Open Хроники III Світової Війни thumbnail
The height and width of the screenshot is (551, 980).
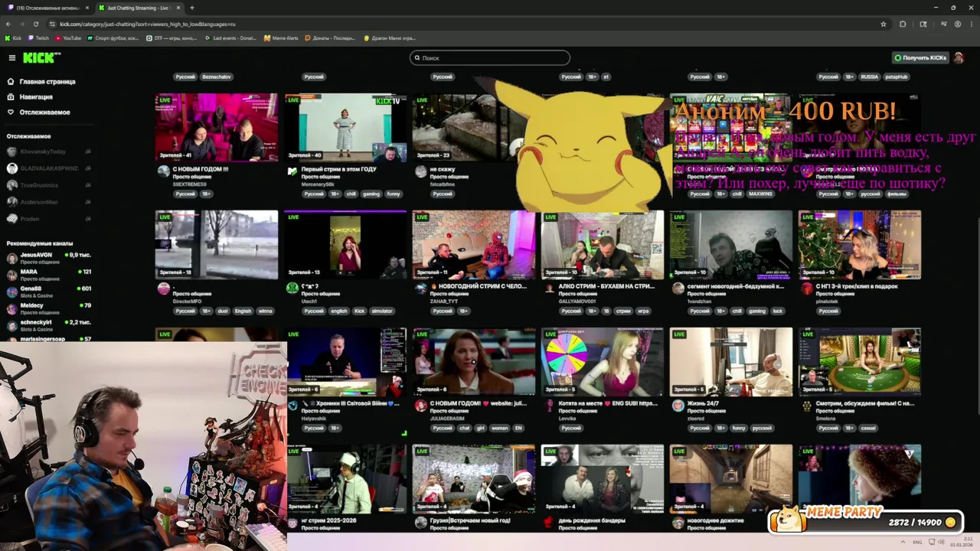(347, 362)
